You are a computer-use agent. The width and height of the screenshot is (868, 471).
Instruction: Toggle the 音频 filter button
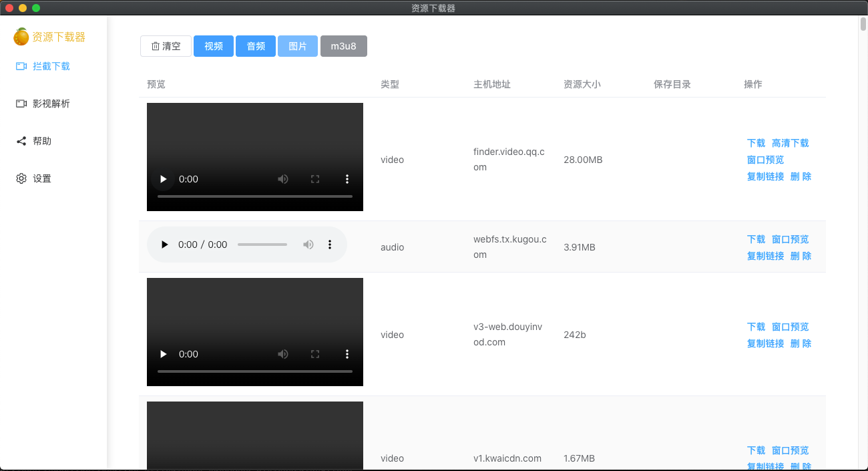(256, 46)
